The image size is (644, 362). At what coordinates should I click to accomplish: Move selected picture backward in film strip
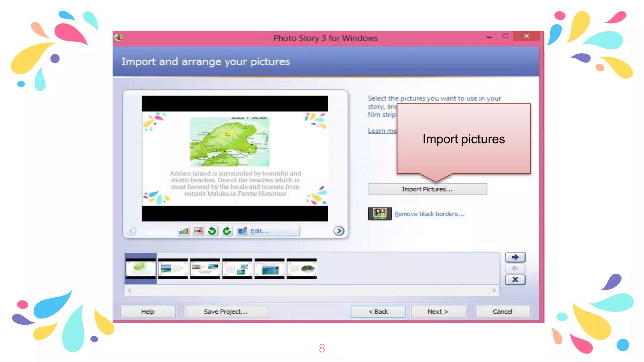tap(515, 268)
